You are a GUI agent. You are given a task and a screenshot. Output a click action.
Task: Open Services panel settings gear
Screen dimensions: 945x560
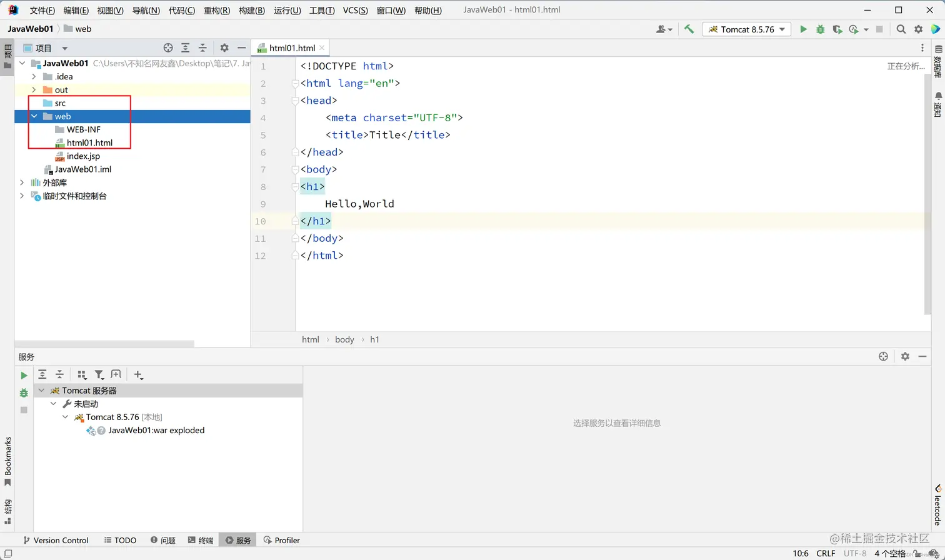point(905,356)
